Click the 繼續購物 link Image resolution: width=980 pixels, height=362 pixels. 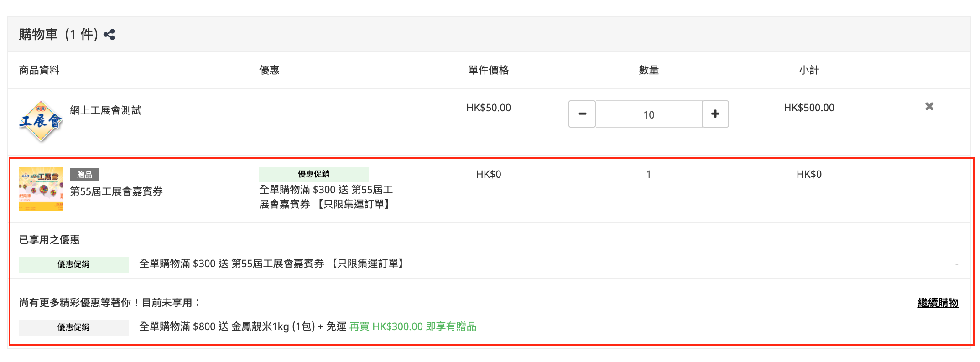point(938,303)
